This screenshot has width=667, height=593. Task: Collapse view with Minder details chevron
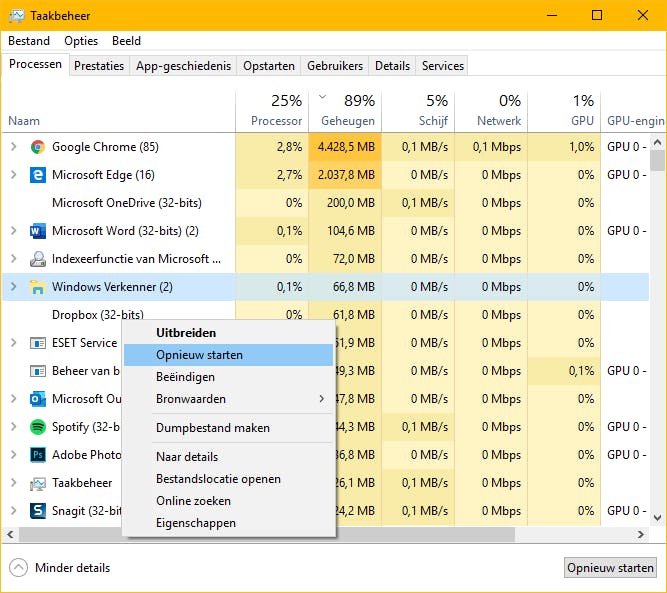(x=19, y=568)
